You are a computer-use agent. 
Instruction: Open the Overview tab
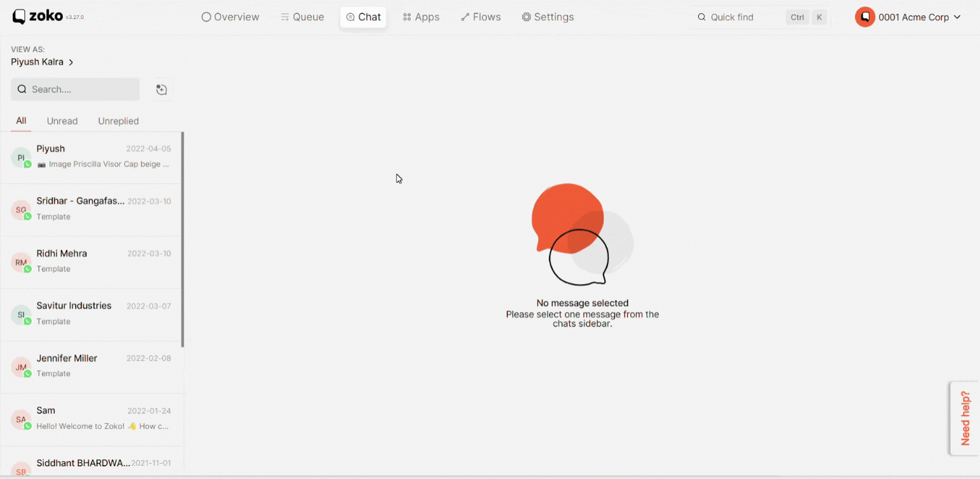[230, 17]
